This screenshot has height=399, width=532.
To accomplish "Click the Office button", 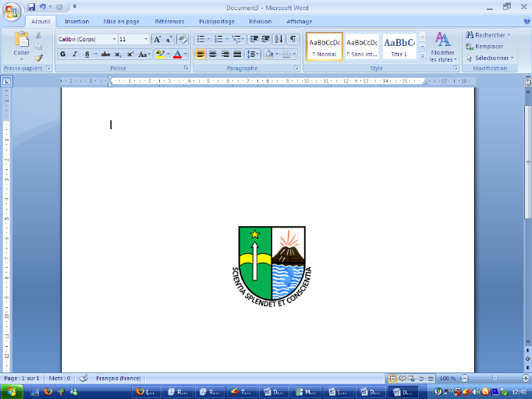I will 12,9.
